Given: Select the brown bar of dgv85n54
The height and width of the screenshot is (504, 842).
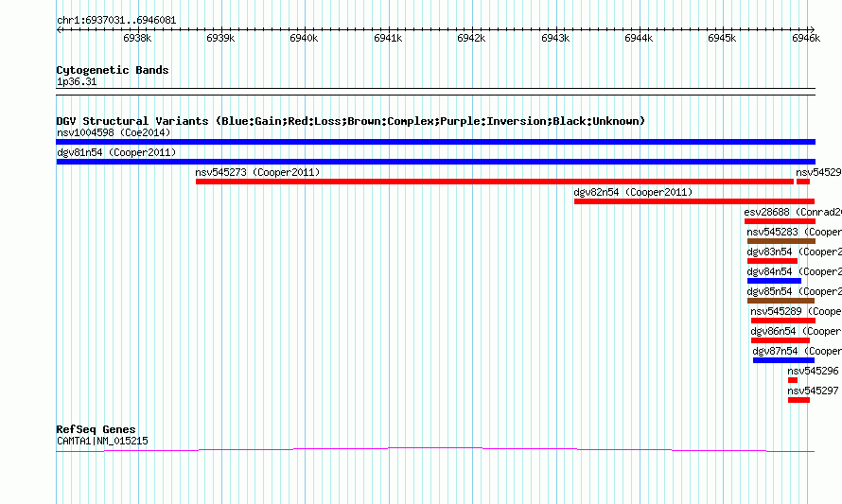Looking at the screenshot, I should click(x=781, y=301).
